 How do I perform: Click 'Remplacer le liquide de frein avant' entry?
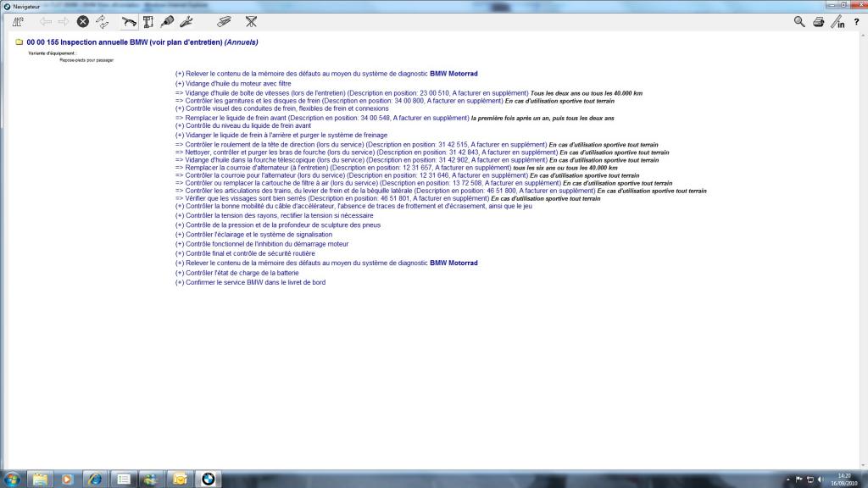tap(395, 118)
